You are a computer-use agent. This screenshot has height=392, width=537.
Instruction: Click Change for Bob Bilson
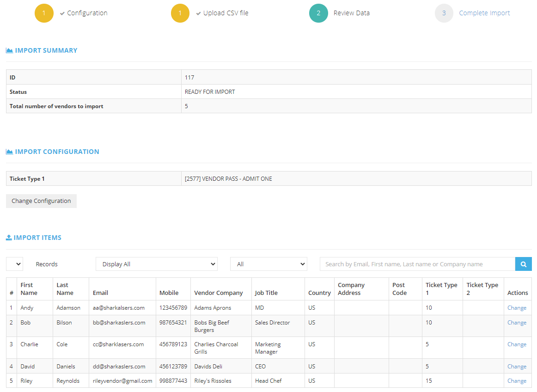517,323
